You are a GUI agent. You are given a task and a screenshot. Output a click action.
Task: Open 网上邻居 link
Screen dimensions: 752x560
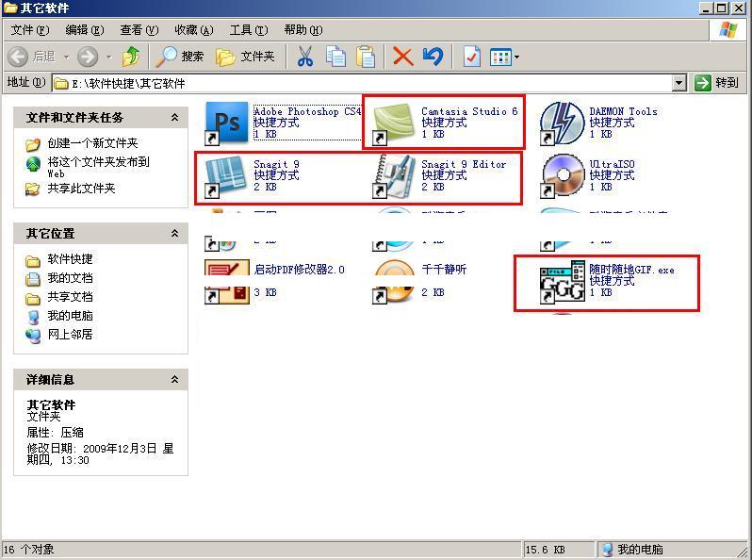(x=70, y=334)
